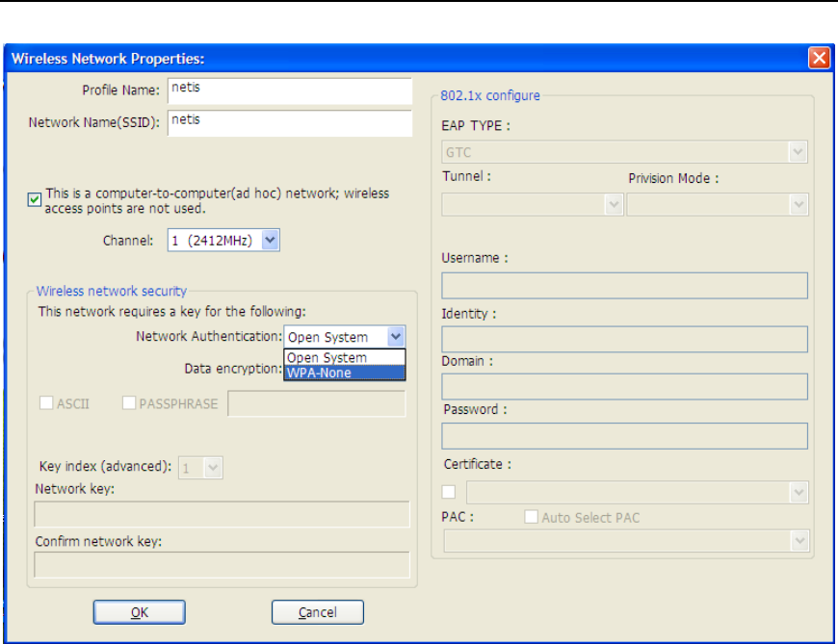The height and width of the screenshot is (644, 838).
Task: Open the Privision Mode dropdown
Action: pos(797,205)
